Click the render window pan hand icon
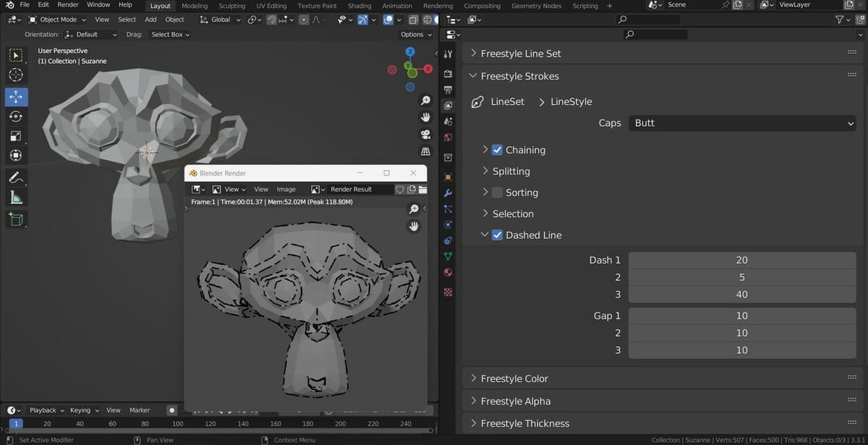This screenshot has width=868, height=445. [414, 226]
